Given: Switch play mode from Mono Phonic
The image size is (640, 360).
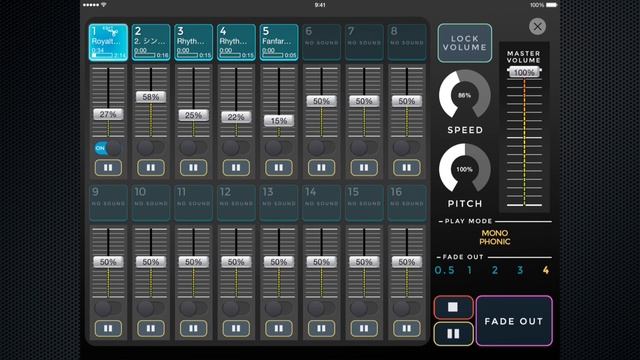Looking at the screenshot, I should [x=495, y=237].
